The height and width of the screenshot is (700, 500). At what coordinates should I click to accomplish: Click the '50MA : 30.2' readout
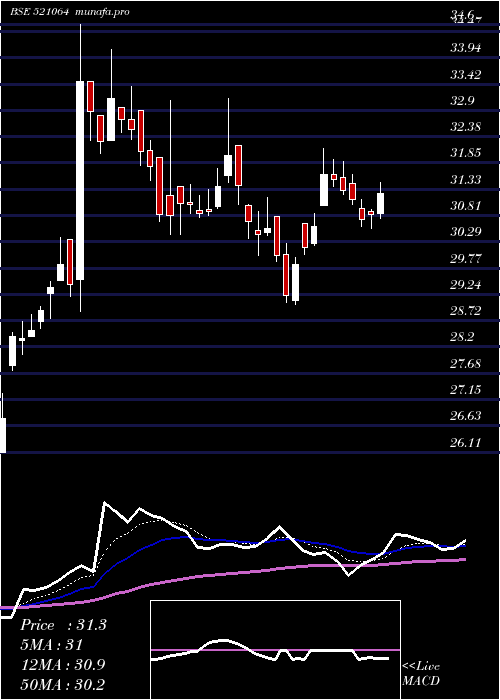click(x=62, y=684)
